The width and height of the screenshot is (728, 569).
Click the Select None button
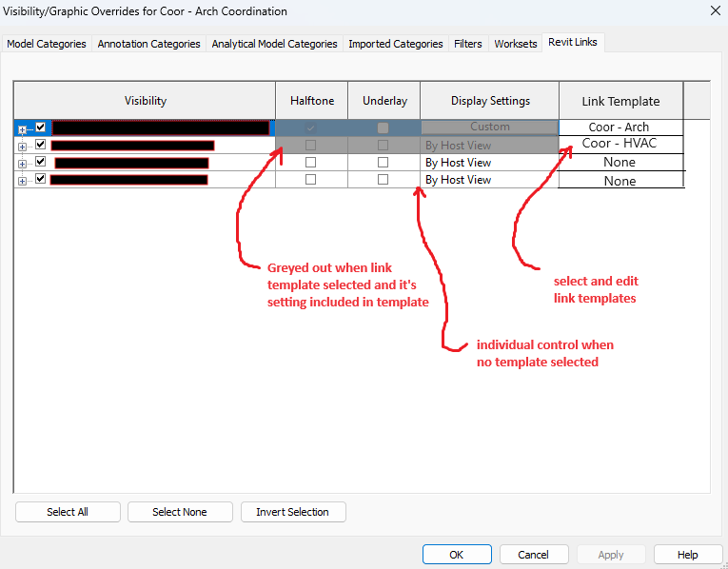[x=180, y=512]
